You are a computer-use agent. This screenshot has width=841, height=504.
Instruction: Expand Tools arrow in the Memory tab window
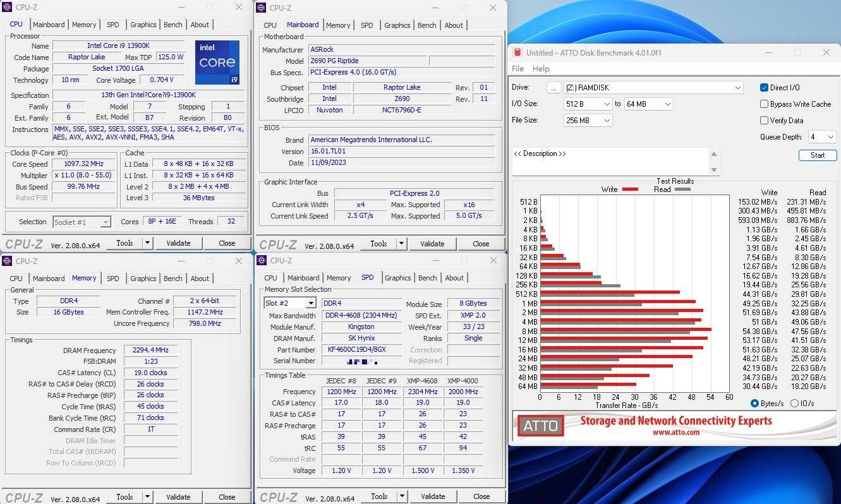coord(147,497)
